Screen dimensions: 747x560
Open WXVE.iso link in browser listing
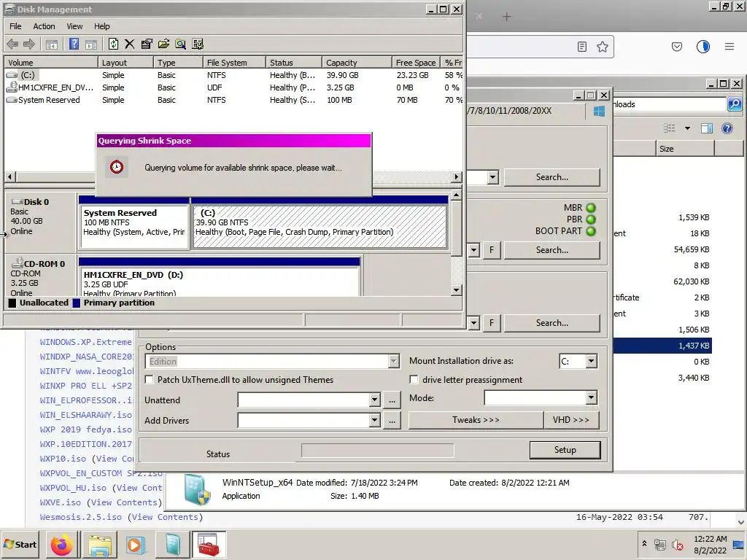pos(60,502)
